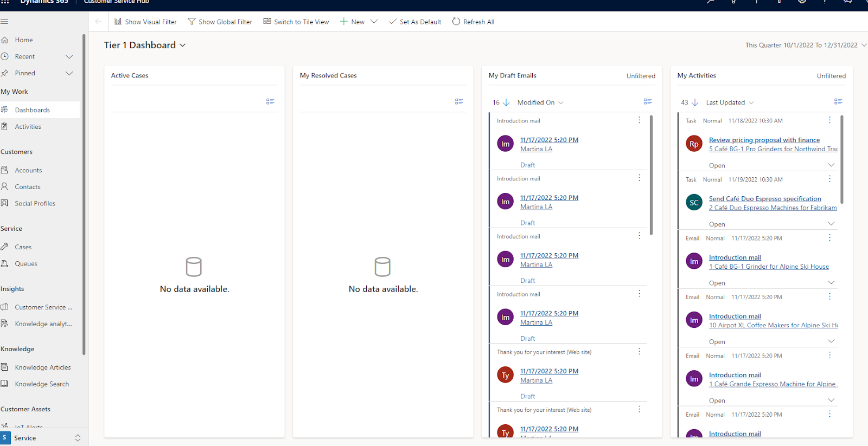Screen dimensions: 868x446
Task: Open the Service area switcher at bottom
Action: (x=41, y=438)
